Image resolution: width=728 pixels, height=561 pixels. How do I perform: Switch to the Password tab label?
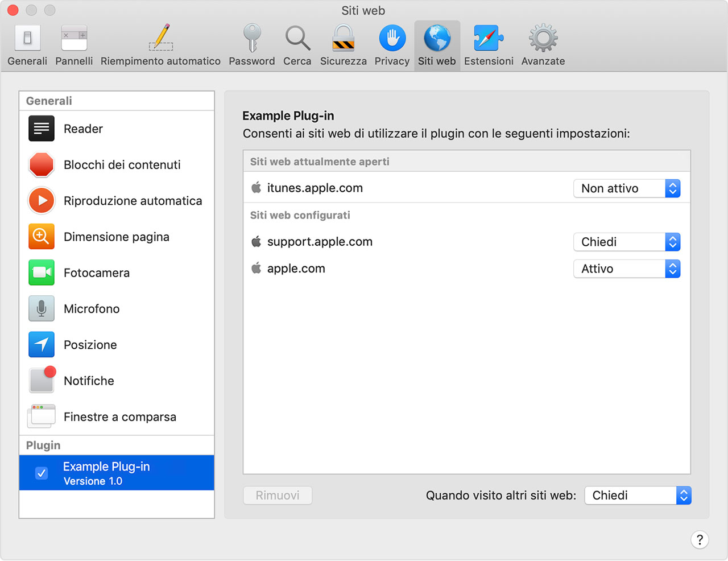point(252,61)
